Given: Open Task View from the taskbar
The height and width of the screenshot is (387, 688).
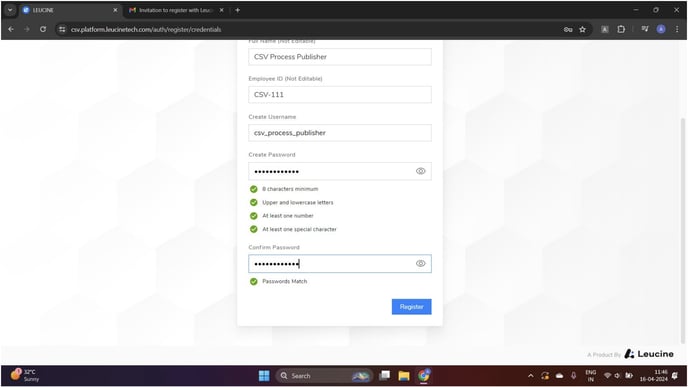Looking at the screenshot, I should [x=385, y=376].
